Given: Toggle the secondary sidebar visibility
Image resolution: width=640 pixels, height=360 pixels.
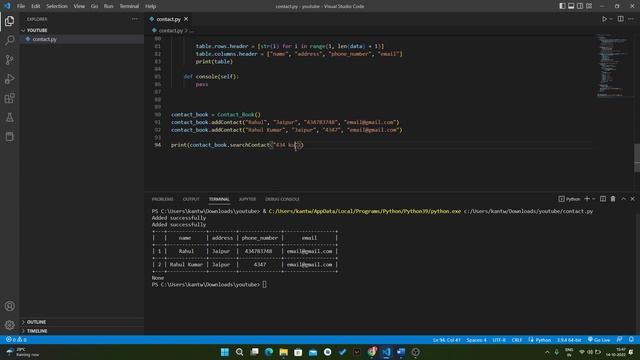Looking at the screenshot, I should (580, 6).
